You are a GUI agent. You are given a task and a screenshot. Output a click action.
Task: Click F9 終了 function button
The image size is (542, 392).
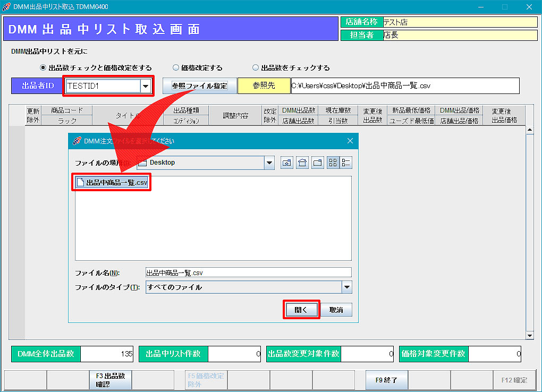click(x=386, y=380)
